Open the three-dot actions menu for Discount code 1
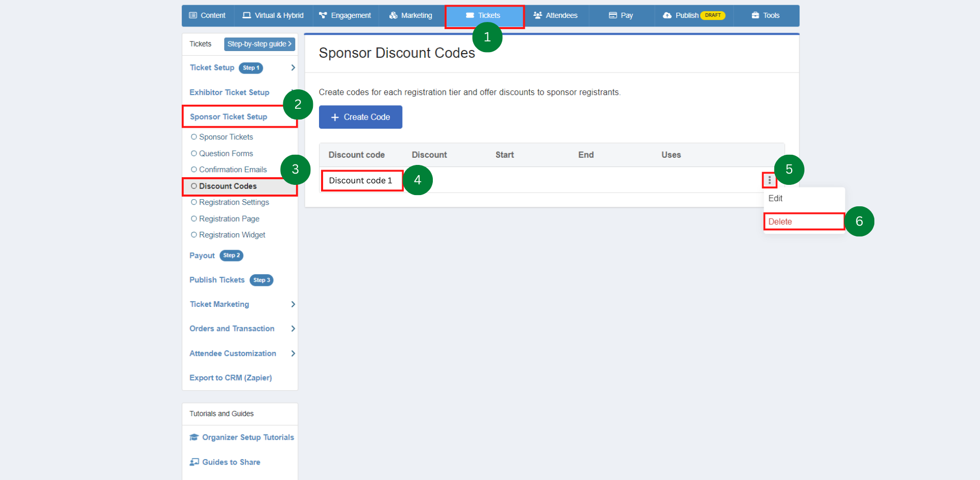Screen dimensions: 980x480 [x=769, y=180]
